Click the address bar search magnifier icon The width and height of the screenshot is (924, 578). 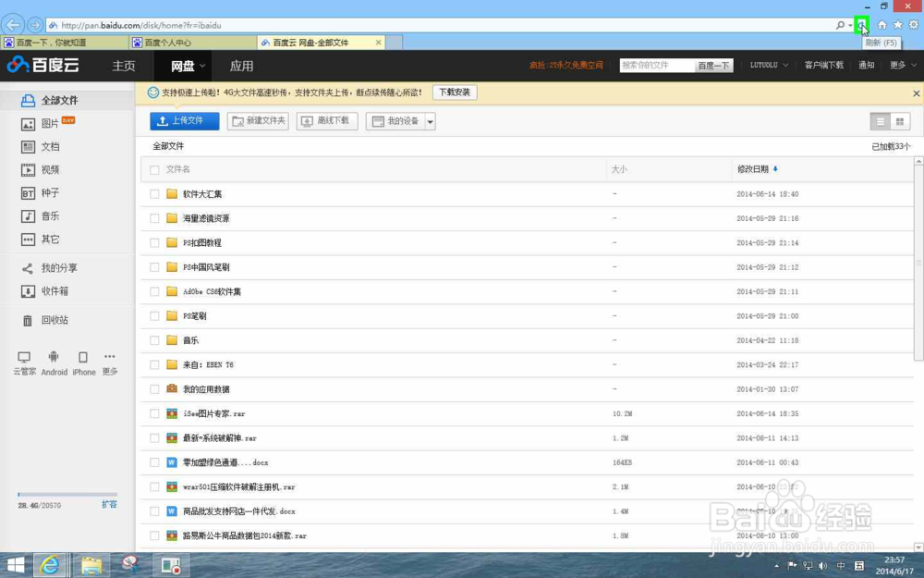(840, 25)
